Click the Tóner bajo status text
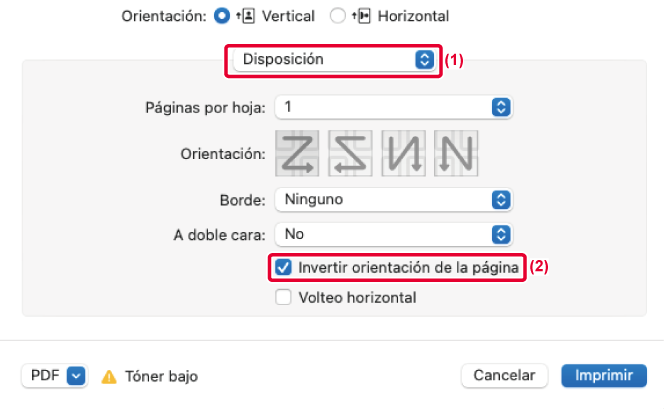664x409 pixels. (161, 376)
